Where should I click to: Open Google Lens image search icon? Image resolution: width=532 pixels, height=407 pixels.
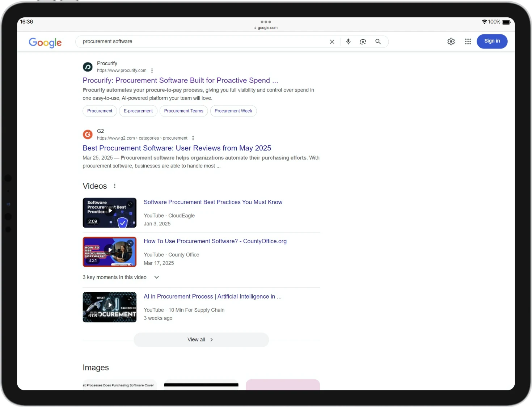point(363,42)
